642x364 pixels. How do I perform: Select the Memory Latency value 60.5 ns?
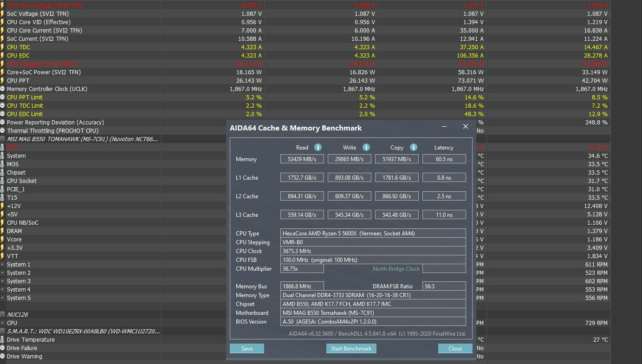[x=444, y=159]
